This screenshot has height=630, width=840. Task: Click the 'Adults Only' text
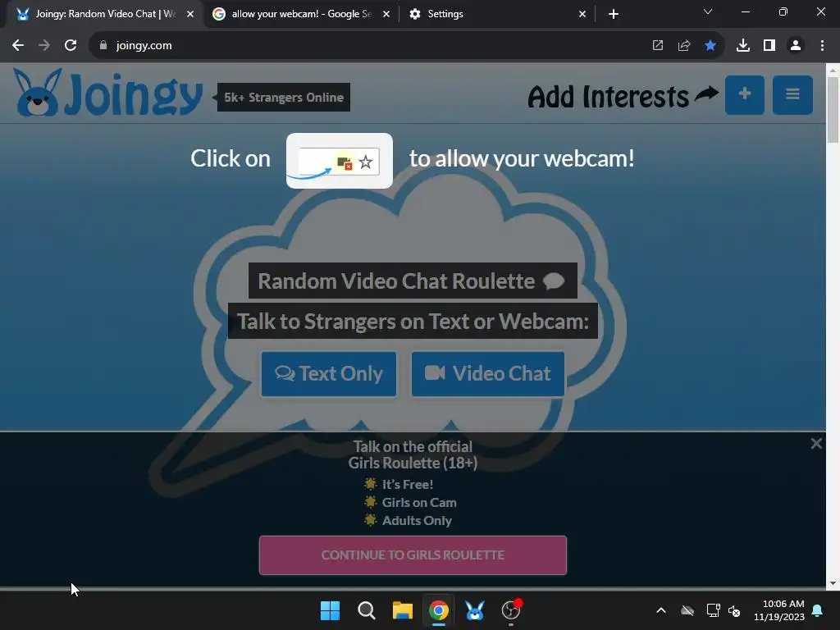417,520
